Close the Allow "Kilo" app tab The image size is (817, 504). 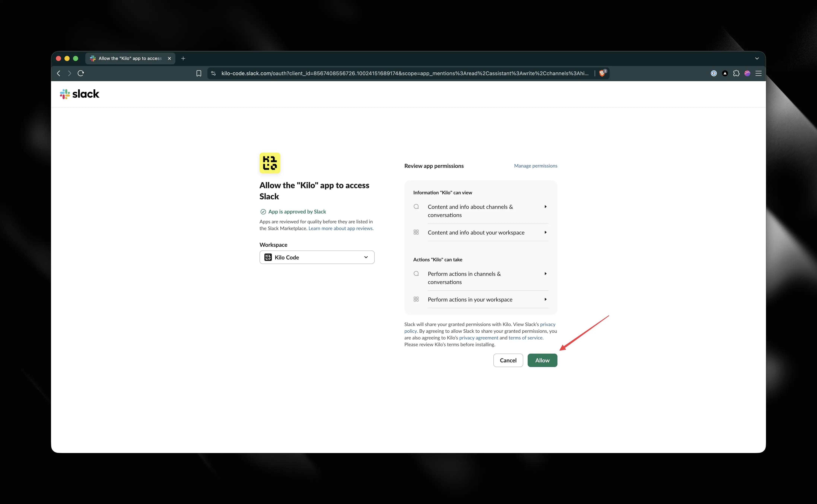(169, 58)
